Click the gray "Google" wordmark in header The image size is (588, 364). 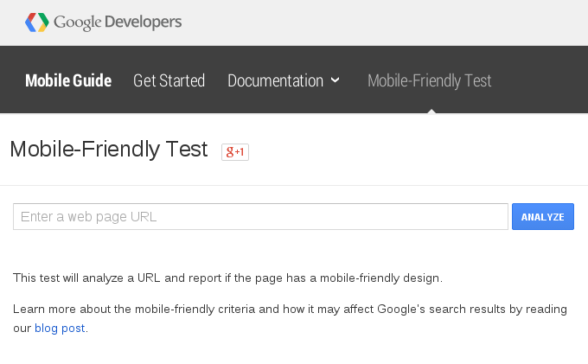[x=78, y=22]
